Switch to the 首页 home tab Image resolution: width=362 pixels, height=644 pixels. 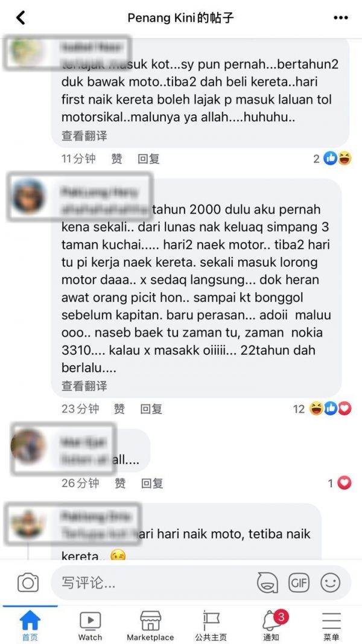click(x=30, y=625)
